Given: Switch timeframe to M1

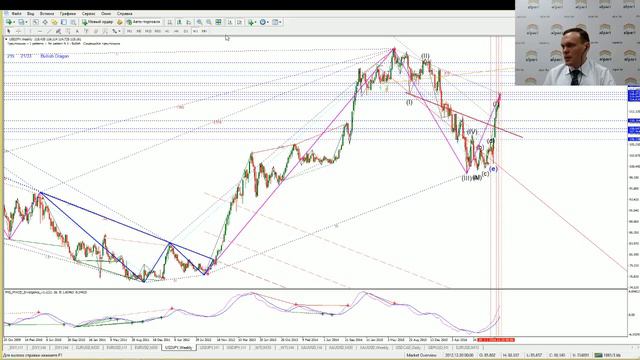Looking at the screenshot, I should (x=129, y=31).
